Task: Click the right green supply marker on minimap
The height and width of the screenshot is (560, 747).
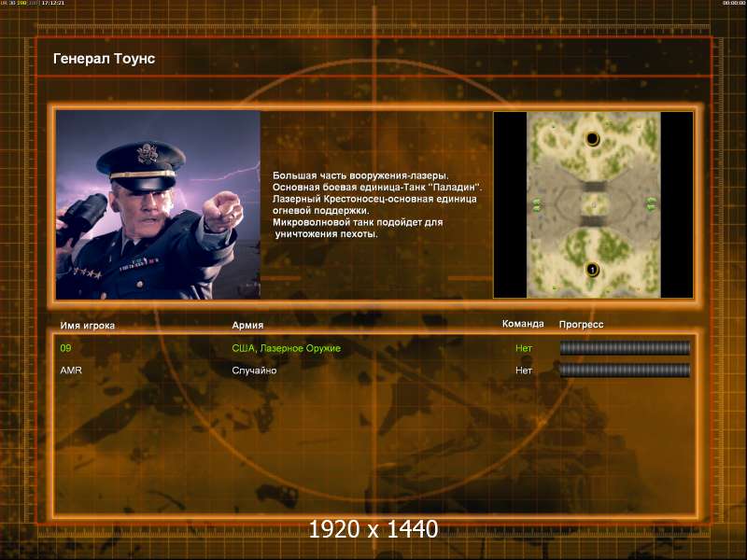Action: click(651, 204)
